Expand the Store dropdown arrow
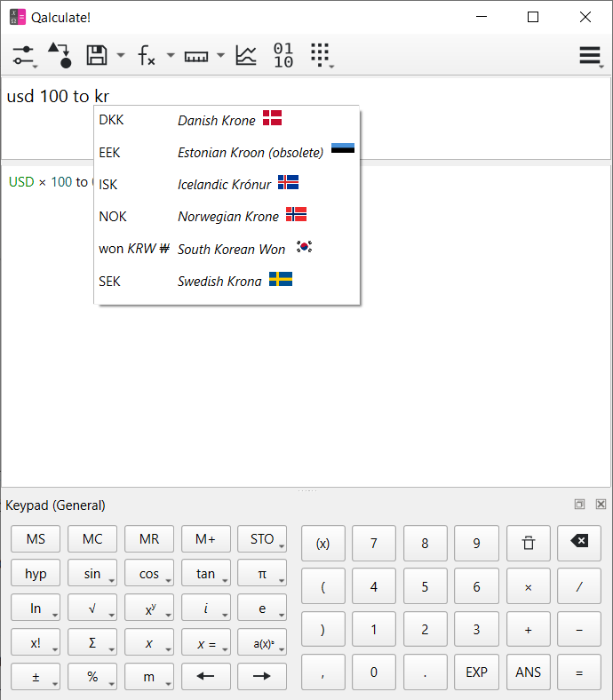The height and width of the screenshot is (700, 613). click(x=121, y=55)
